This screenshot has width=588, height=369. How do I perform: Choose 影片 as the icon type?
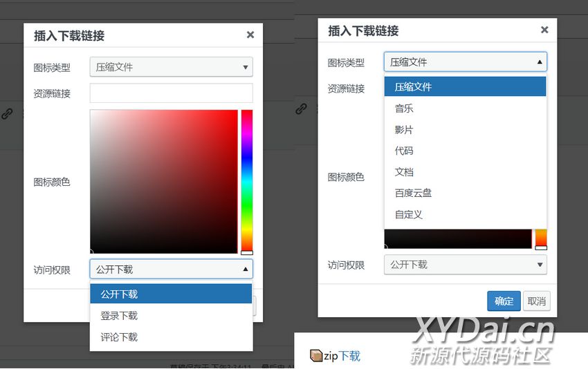tap(404, 130)
